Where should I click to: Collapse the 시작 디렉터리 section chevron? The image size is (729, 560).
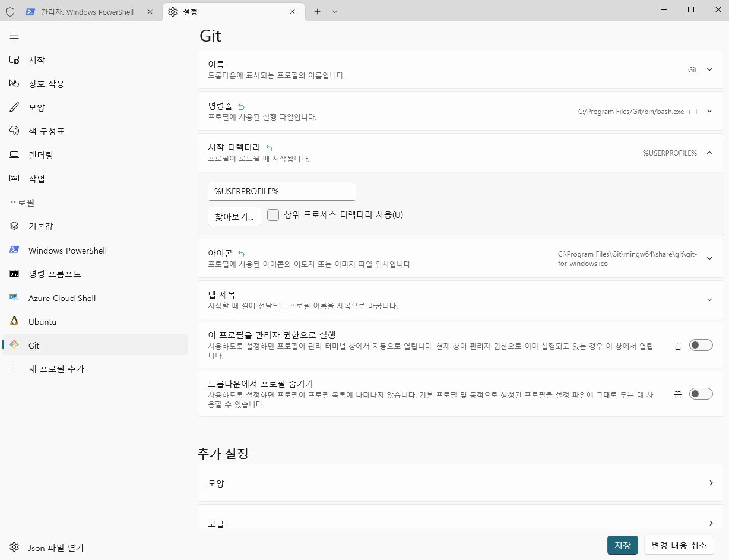click(709, 153)
